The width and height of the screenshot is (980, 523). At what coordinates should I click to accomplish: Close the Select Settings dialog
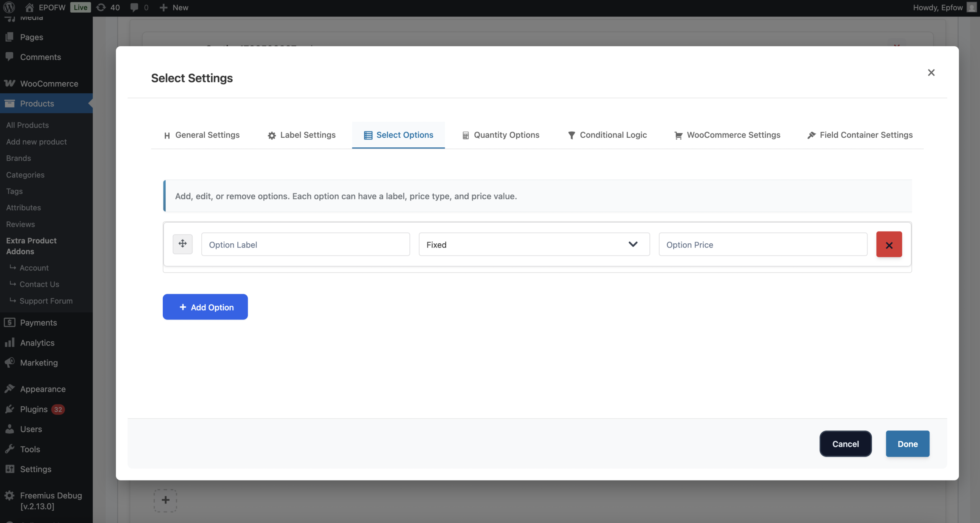pyautogui.click(x=931, y=73)
